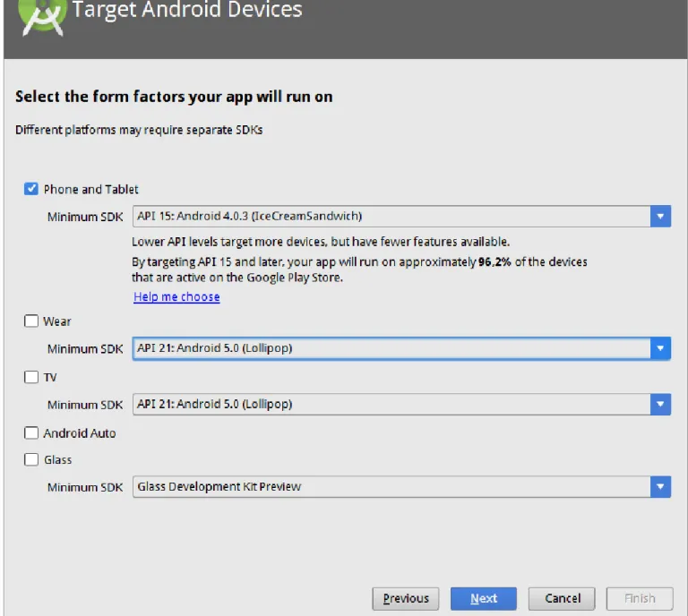This screenshot has height=616, width=688.
Task: Click Minimum SDK label under Wear
Action: click(85, 349)
